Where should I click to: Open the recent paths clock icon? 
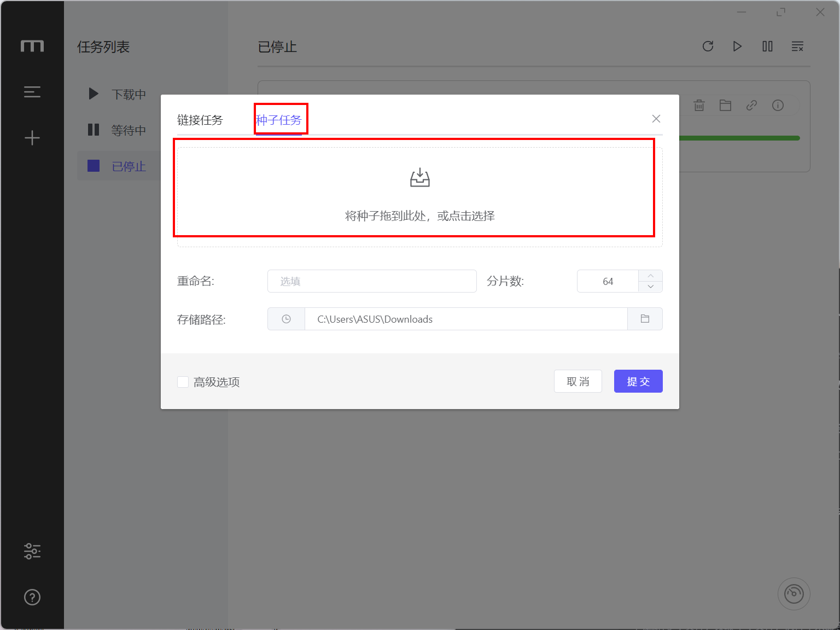[286, 319]
